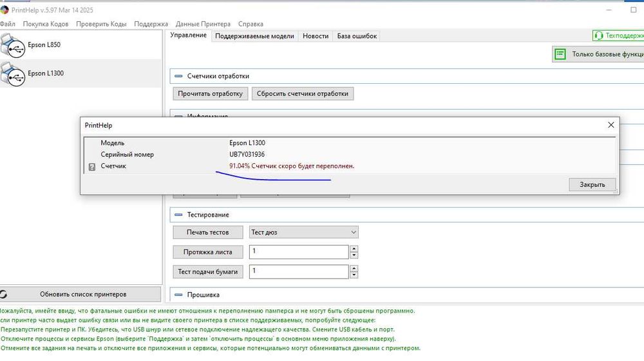The image size is (644, 361).
Task: Click the Тест подачи бумаги number field
Action: click(x=299, y=272)
